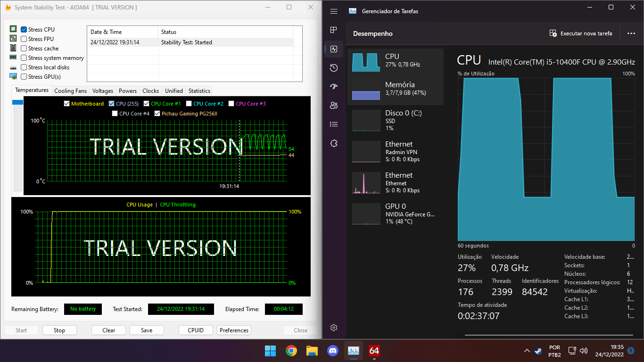Enable Stress local disks checkbox
644x362 pixels.
24,67
